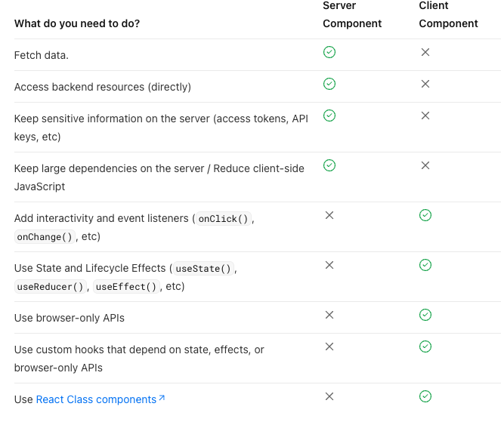Click the Client Component cross for Fetch data
504x425 pixels.
425,52
